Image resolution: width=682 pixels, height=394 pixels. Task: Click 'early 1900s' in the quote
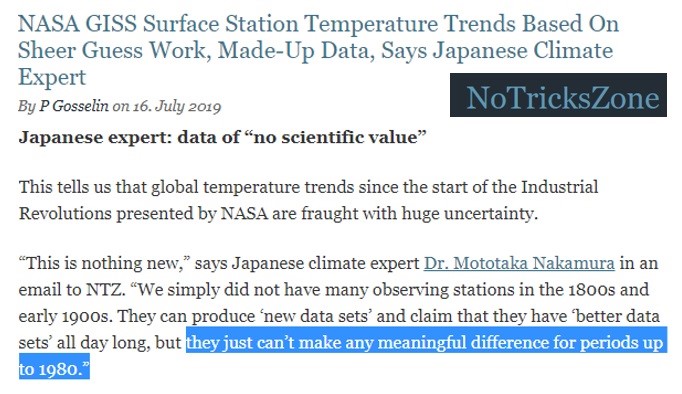63,316
